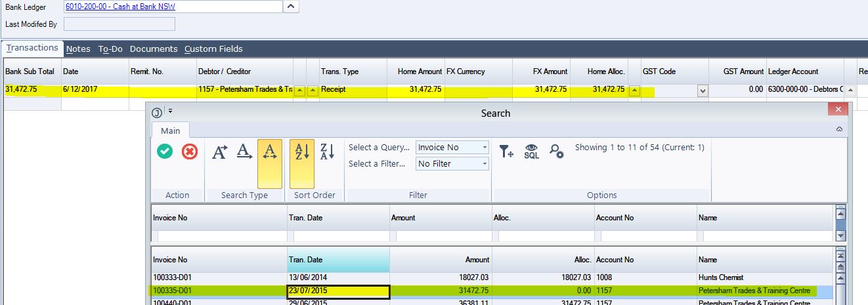Click the quick access J icon in Search
Viewport: 868px width, 305px height.
click(156, 112)
